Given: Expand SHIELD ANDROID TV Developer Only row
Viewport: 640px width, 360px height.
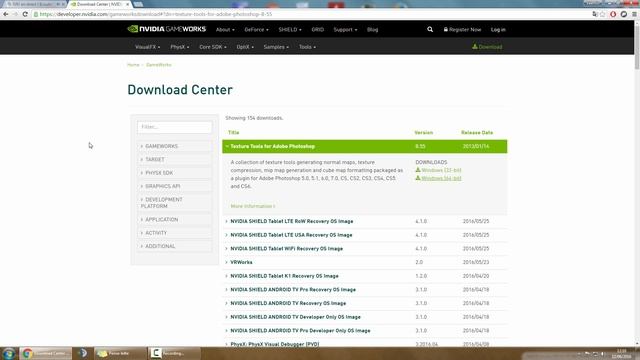Looking at the screenshot, I should [x=364, y=317].
